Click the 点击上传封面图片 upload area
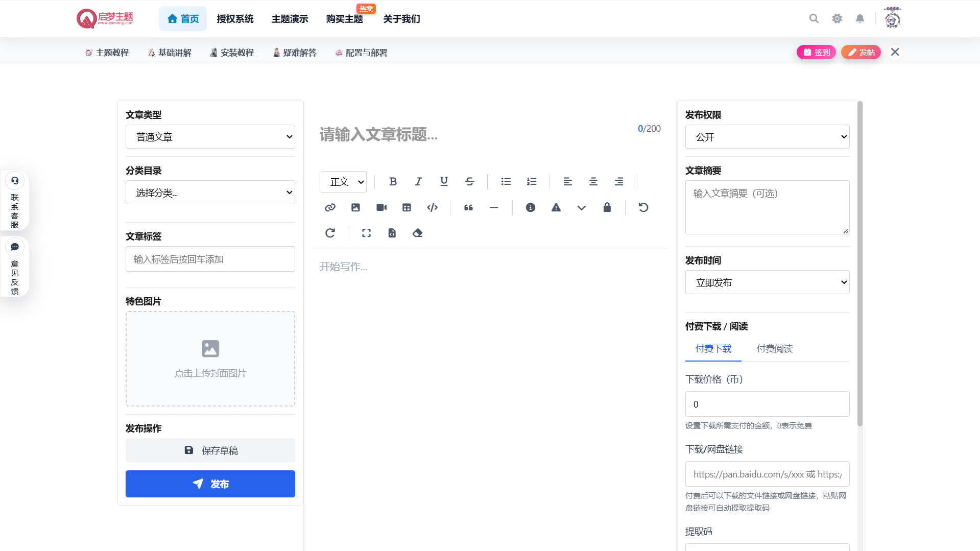The width and height of the screenshot is (980, 551). [210, 358]
